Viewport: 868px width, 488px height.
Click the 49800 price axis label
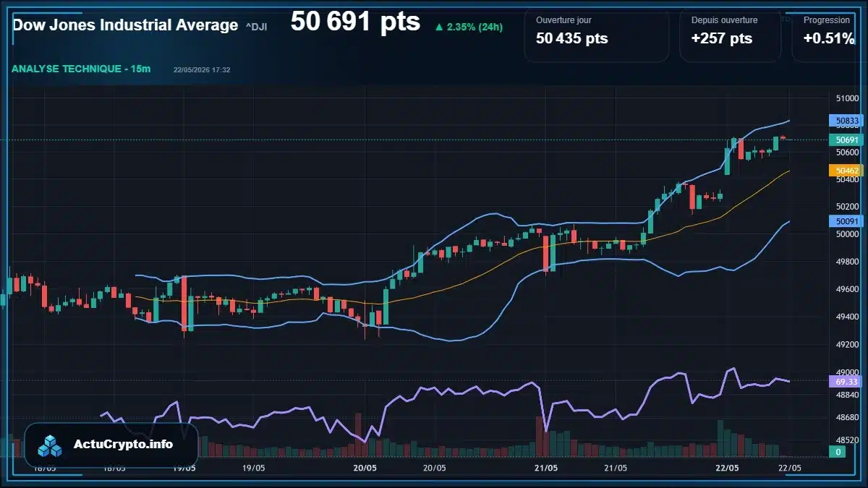tap(846, 262)
